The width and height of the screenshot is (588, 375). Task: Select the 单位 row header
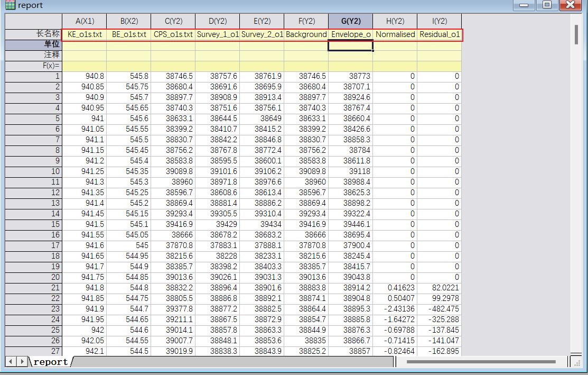pos(33,44)
